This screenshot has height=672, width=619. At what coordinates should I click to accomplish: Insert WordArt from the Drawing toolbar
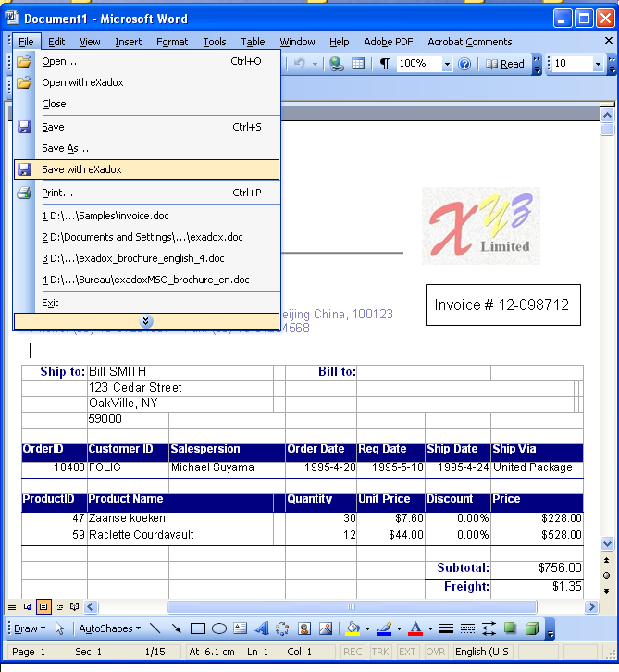point(261,628)
